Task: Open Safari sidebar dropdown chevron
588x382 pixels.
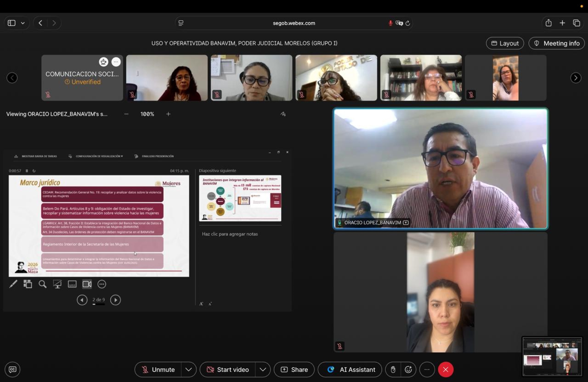Action: [23, 23]
